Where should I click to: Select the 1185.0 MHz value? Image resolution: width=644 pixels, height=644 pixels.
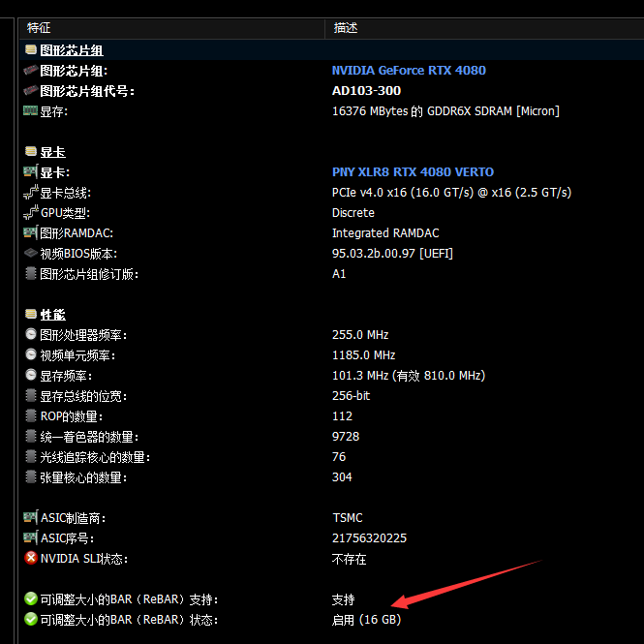(x=363, y=354)
